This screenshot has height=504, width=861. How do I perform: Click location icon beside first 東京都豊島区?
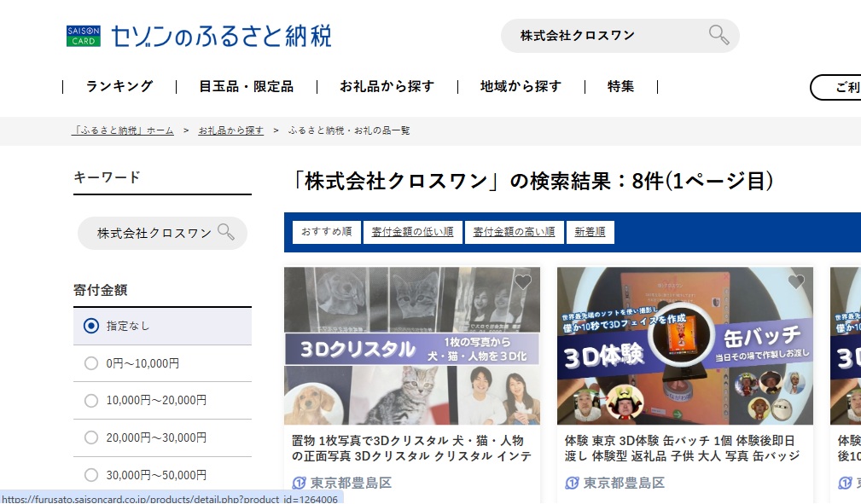click(299, 483)
